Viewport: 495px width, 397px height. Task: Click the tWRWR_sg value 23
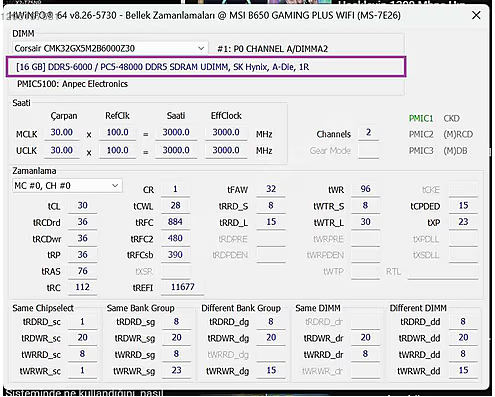[x=176, y=371]
